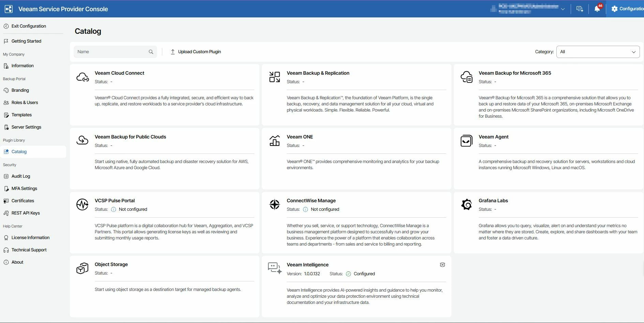Click the version '1.0.0.132' text
644x323 pixels.
(312, 274)
